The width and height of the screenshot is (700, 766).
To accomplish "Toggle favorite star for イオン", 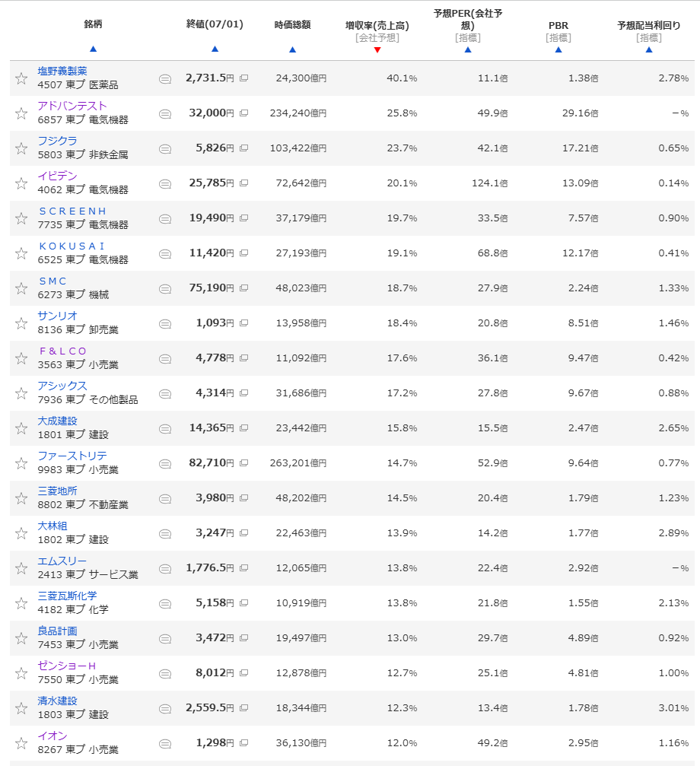I will pos(21,743).
